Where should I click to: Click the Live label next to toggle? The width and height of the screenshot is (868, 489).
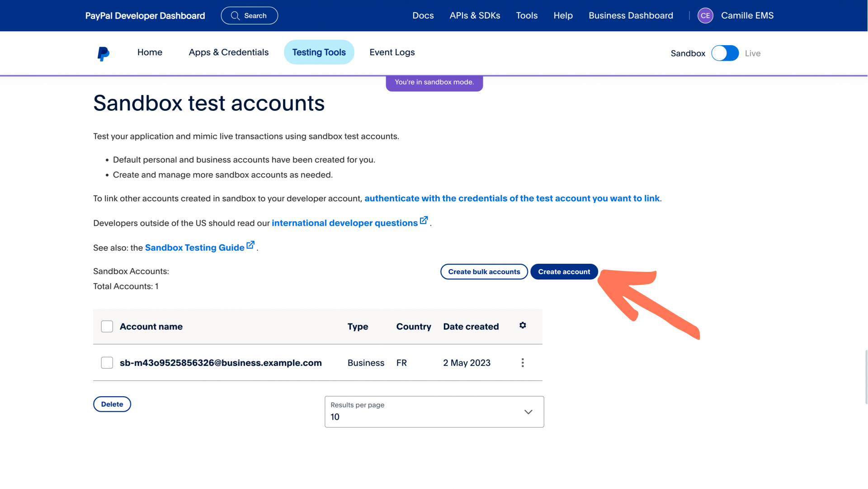[x=752, y=53]
